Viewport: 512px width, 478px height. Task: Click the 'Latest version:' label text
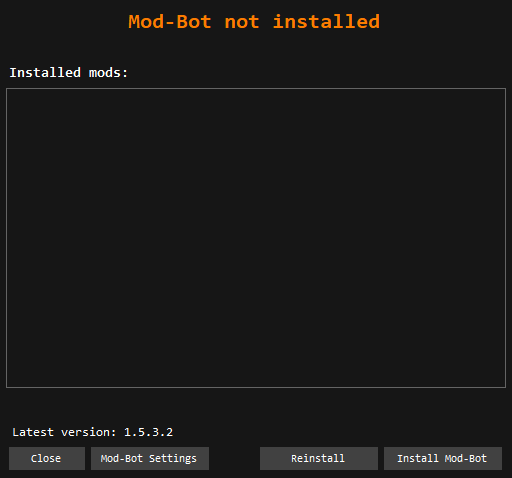pyautogui.click(x=64, y=432)
